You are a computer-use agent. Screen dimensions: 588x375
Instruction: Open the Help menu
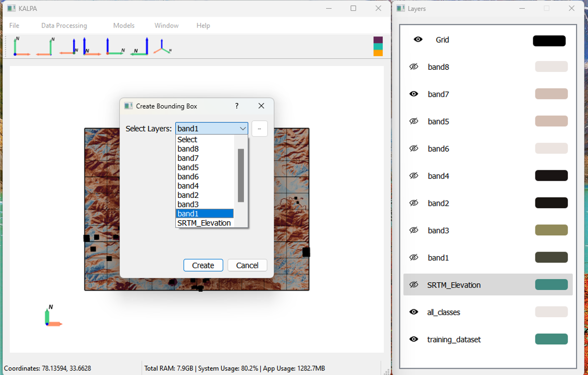pyautogui.click(x=203, y=26)
